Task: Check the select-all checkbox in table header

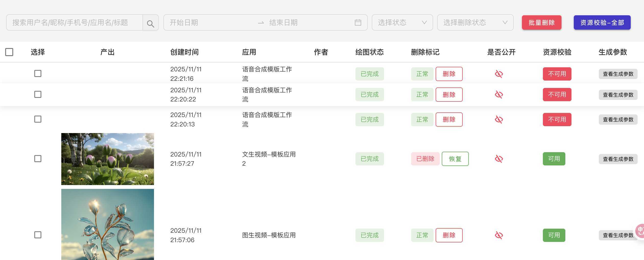Action: tap(9, 52)
